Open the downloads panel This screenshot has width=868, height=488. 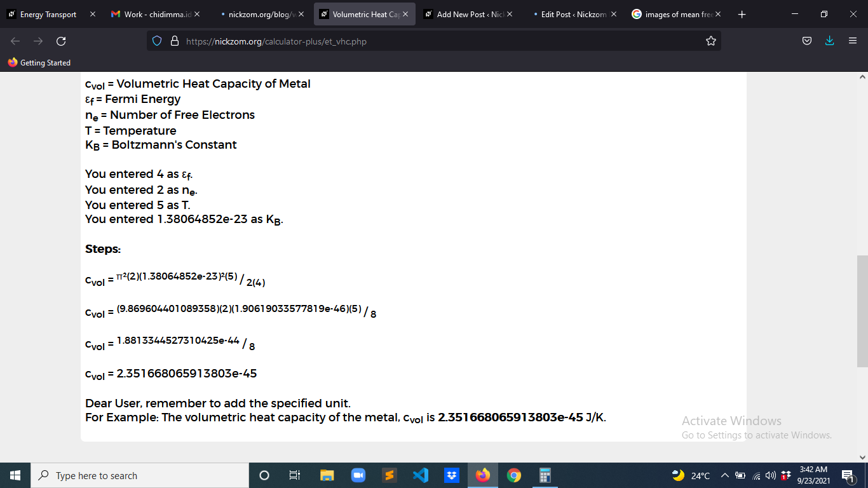point(829,41)
